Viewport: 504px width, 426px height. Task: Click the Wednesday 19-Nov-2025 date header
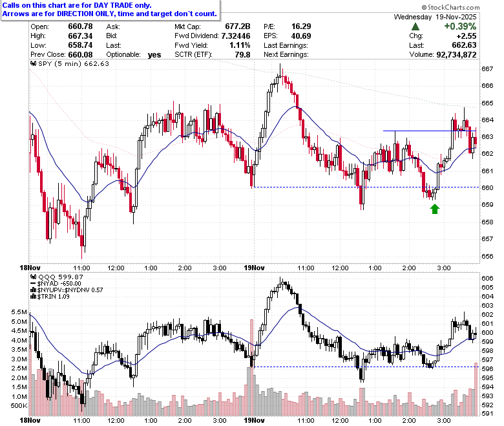click(436, 17)
